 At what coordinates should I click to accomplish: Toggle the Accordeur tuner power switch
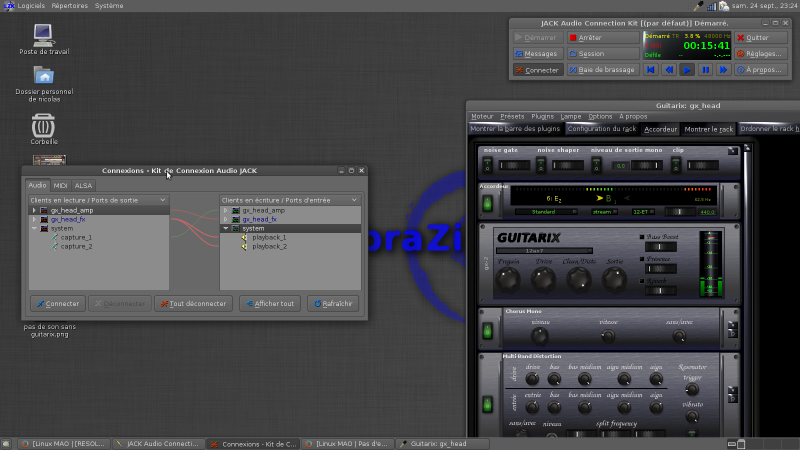coord(487,204)
